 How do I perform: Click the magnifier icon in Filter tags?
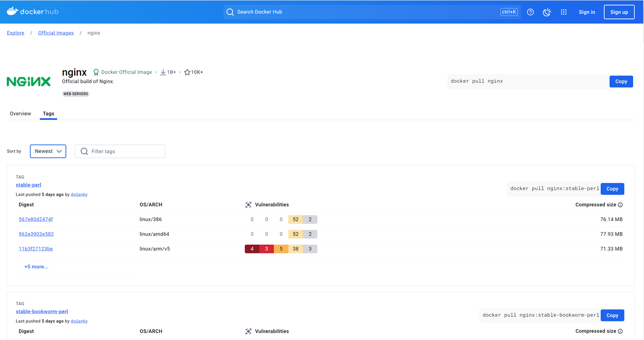point(85,151)
